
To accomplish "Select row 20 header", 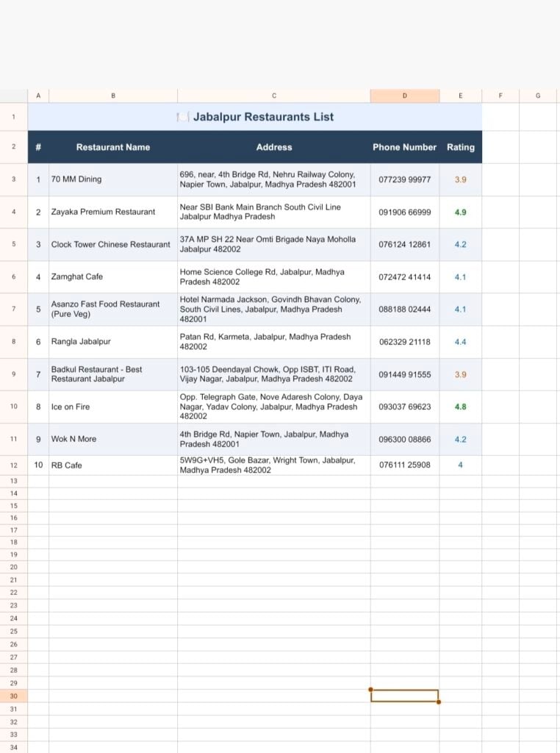I will coord(13,567).
